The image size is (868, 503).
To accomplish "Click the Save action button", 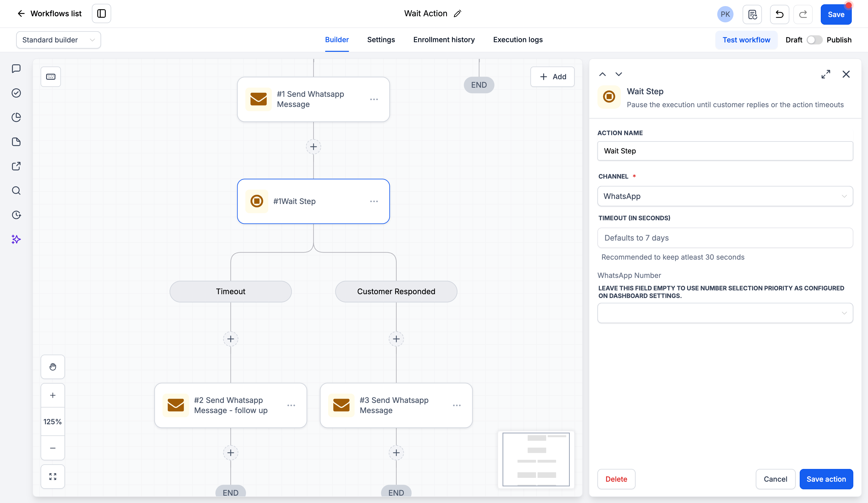I will pos(826,479).
